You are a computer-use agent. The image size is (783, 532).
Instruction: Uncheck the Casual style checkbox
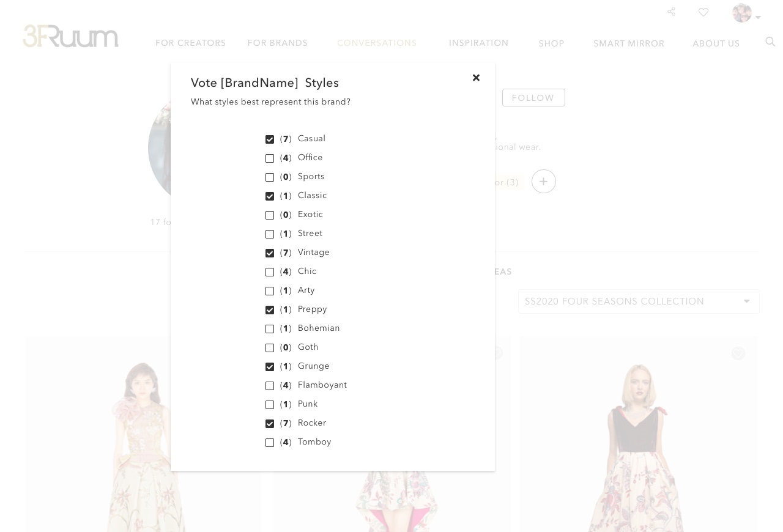click(x=270, y=139)
